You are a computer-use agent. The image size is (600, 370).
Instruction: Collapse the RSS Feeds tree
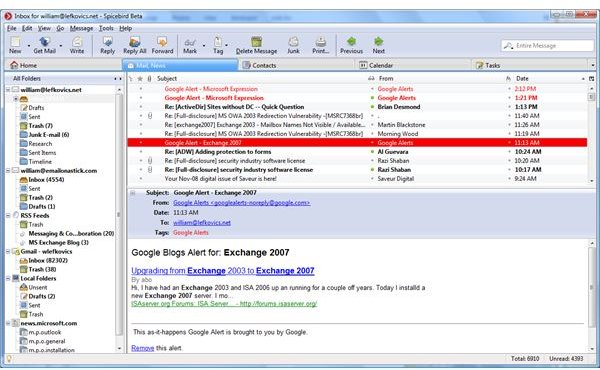click(x=8, y=215)
